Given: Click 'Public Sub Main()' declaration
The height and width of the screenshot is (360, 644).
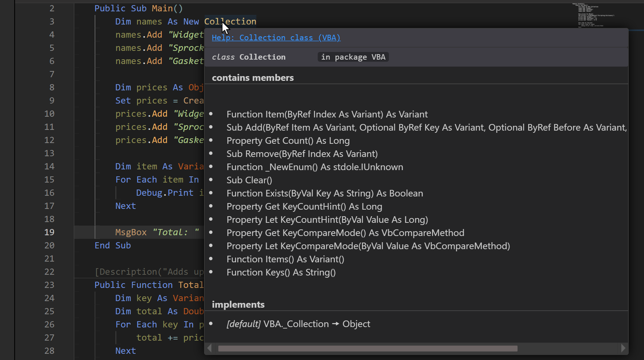Looking at the screenshot, I should (139, 8).
